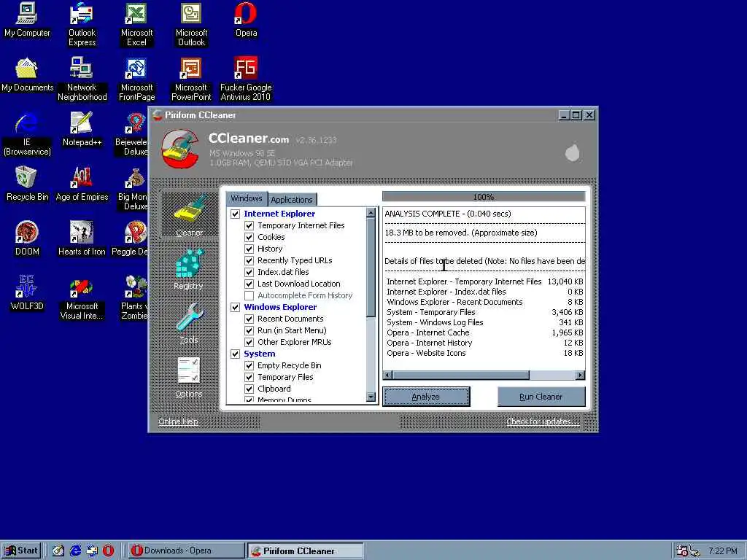
Task: Open the Online Help link
Action: point(178,421)
